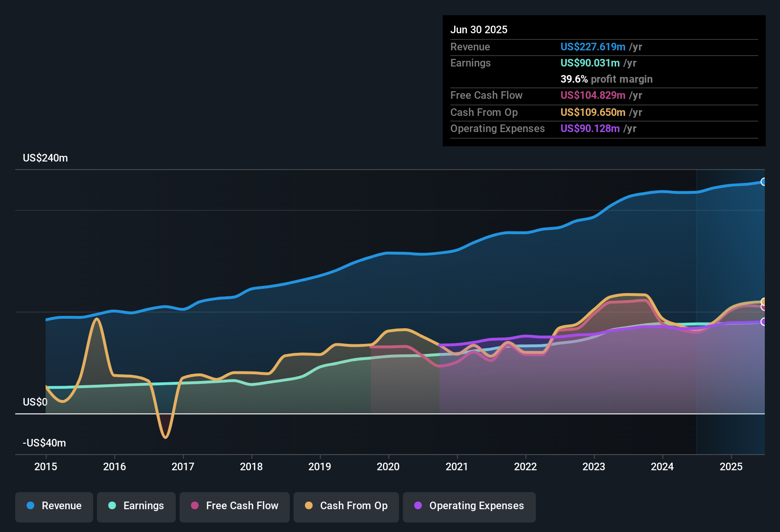Click the Cash From Op label in tooltip
780x532 pixels.
(x=484, y=112)
